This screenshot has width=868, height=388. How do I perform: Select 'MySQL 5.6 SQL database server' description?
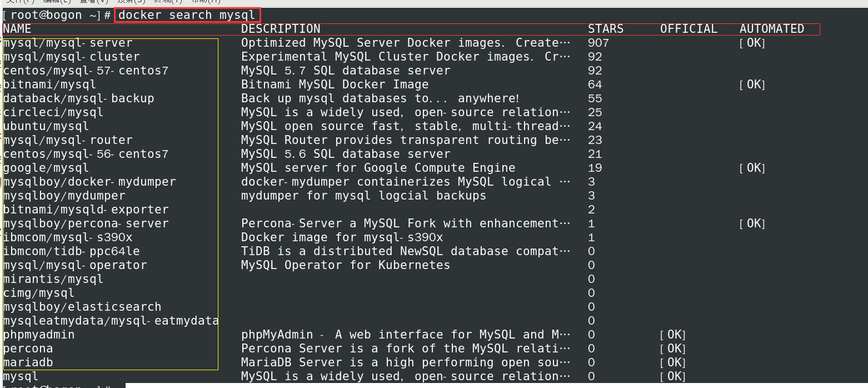pyautogui.click(x=346, y=154)
